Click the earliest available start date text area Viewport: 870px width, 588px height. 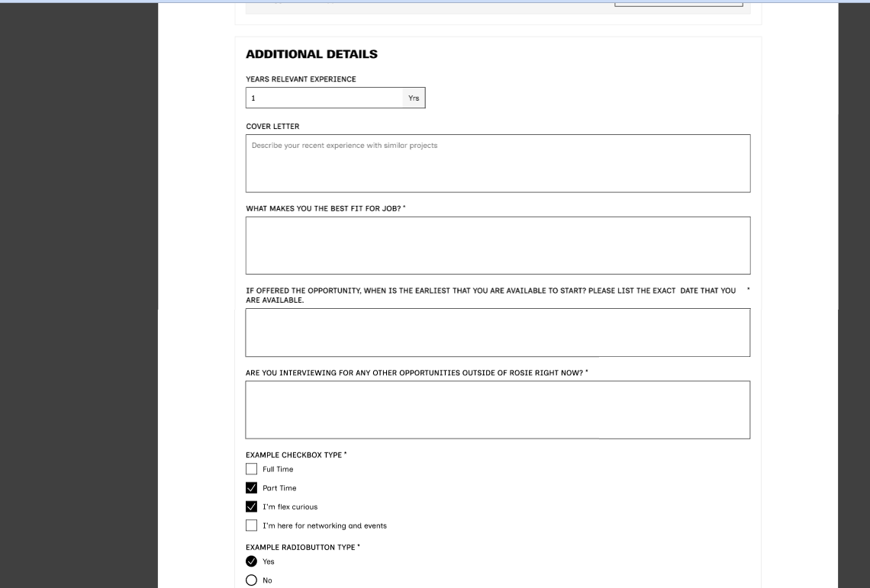click(498, 333)
